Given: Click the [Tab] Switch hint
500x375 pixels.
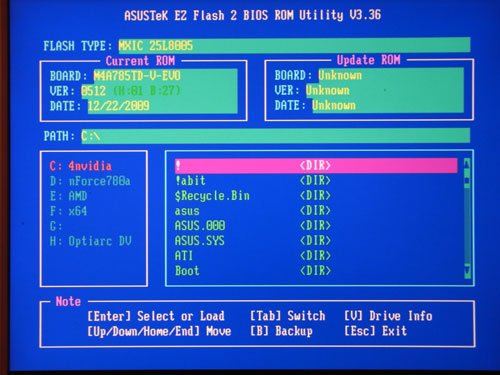Looking at the screenshot, I should click(x=288, y=316).
